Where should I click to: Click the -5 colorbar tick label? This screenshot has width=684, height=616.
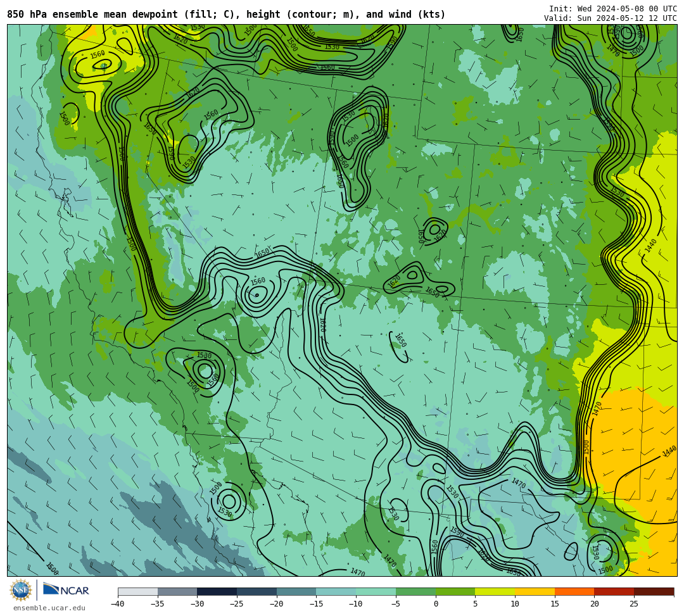click(x=396, y=604)
